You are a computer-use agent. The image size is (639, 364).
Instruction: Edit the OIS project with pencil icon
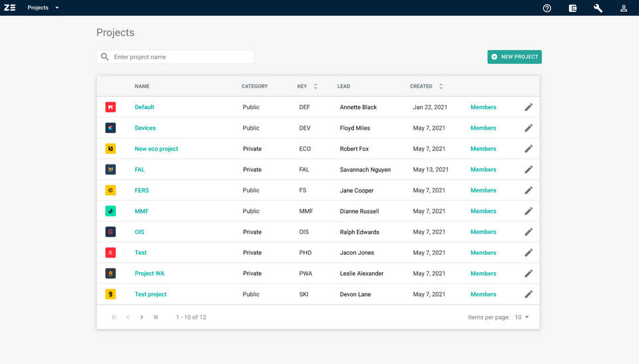pos(529,232)
